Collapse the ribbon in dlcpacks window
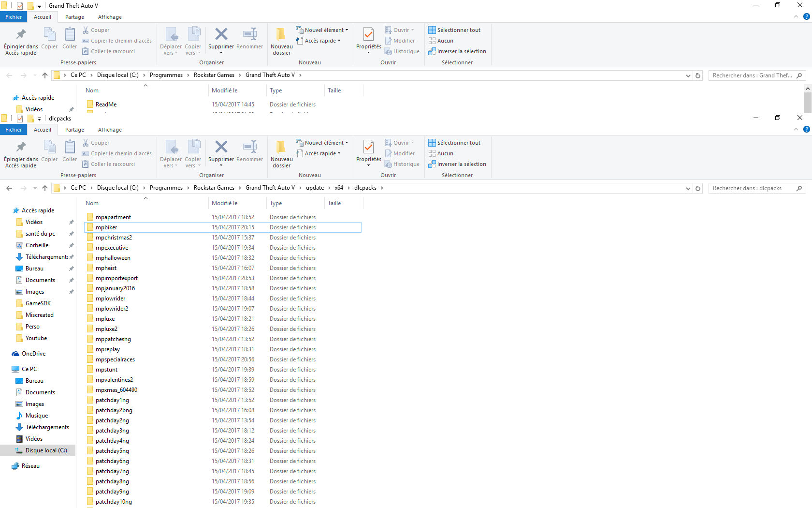Image resolution: width=812 pixels, height=508 pixels. coord(796,129)
